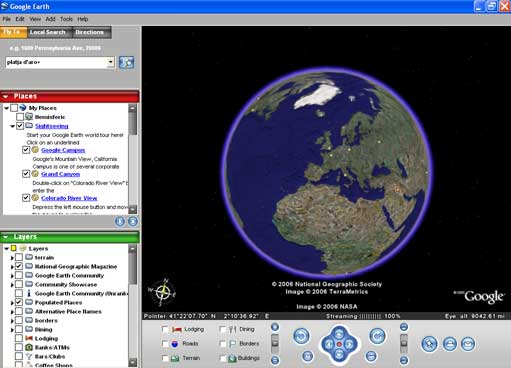Screen dimensions: 511x368
Task: Click the add placemark pushpin button
Action: pyautogui.click(x=429, y=344)
